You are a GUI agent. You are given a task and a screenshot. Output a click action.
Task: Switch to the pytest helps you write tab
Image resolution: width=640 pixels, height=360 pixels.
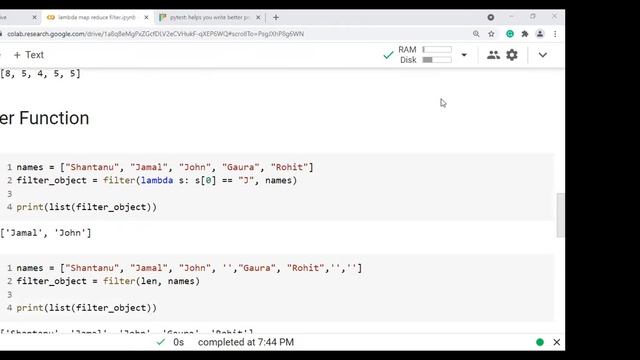(x=209, y=18)
